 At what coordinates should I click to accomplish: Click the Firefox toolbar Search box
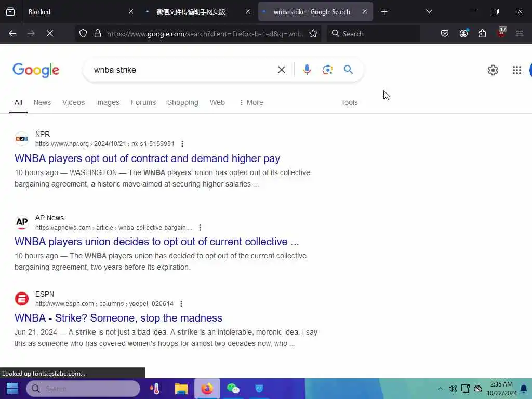click(x=373, y=34)
